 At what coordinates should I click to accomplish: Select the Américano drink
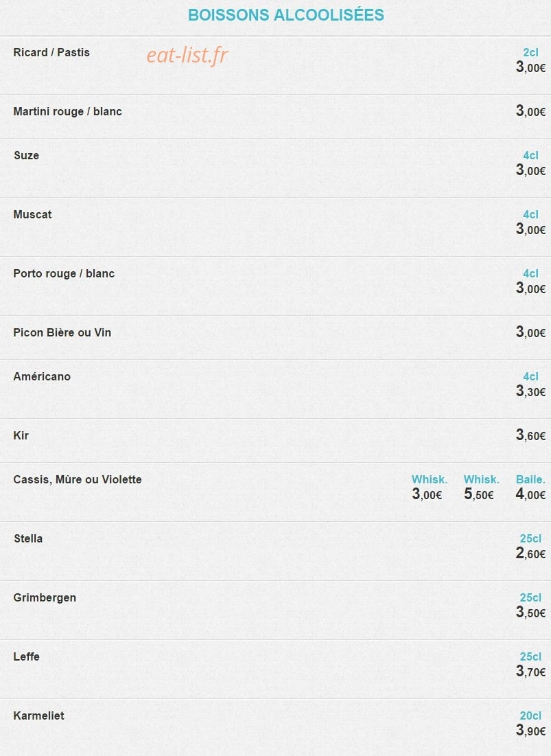(42, 376)
